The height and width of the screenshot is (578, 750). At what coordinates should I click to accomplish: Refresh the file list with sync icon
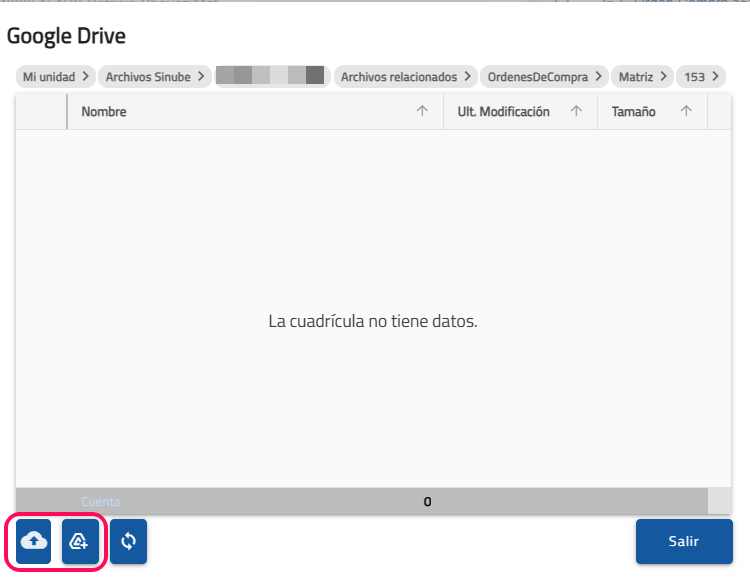[128, 541]
